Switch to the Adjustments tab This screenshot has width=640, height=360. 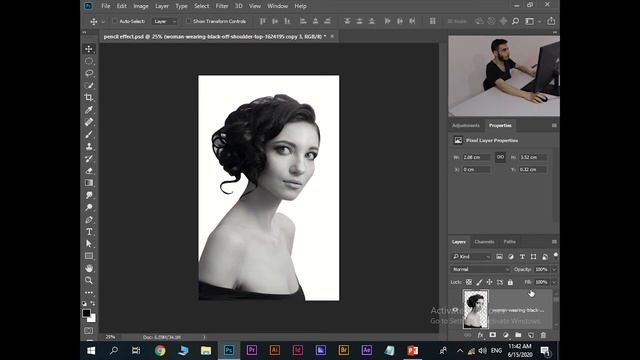pos(466,126)
